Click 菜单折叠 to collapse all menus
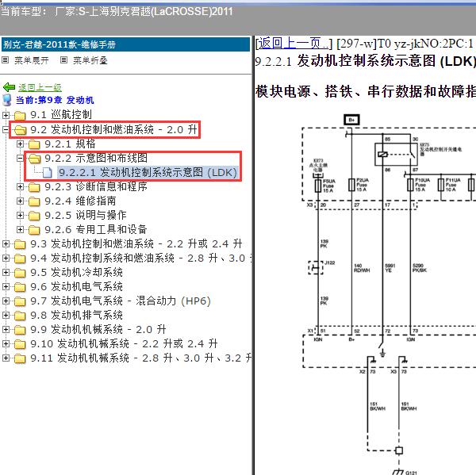476x475 pixels. (x=90, y=60)
